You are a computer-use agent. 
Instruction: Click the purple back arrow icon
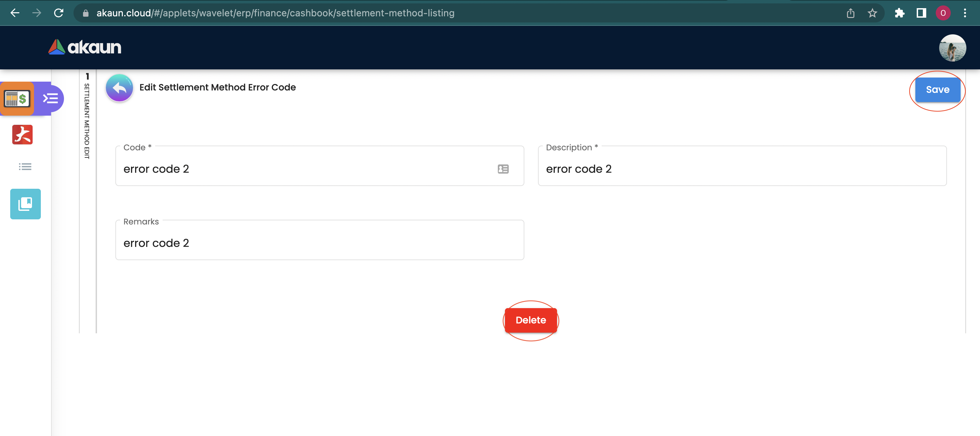coord(119,88)
